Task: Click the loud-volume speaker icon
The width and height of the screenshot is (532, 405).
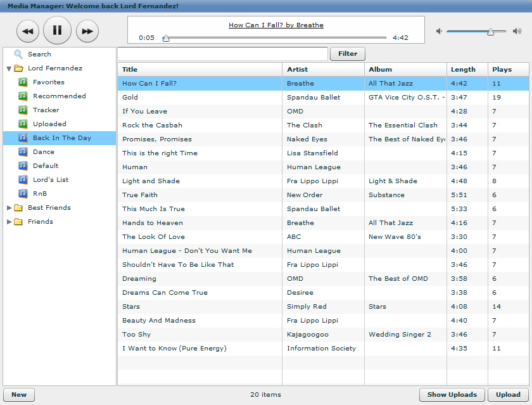Action: click(517, 31)
